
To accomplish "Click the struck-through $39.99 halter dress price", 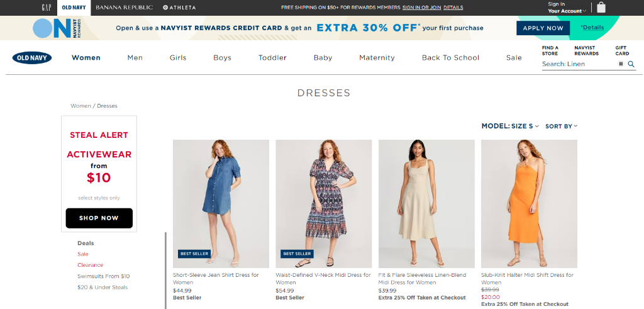I will click(x=491, y=289).
